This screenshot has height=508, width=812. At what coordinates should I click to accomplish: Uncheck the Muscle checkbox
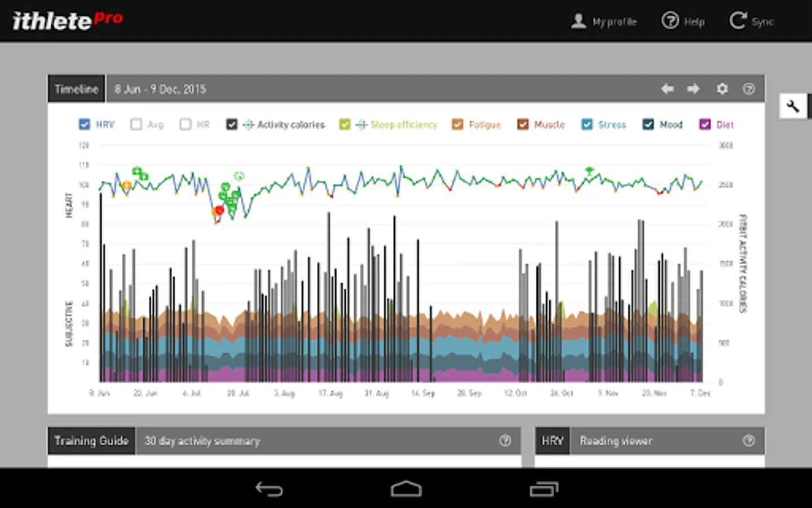tap(523, 124)
